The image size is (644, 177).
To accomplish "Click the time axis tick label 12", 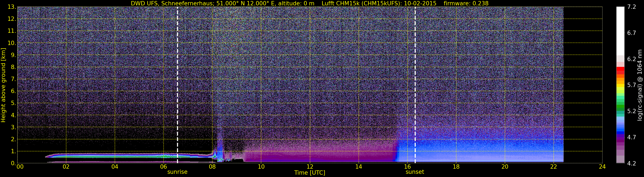I will point(310,167).
